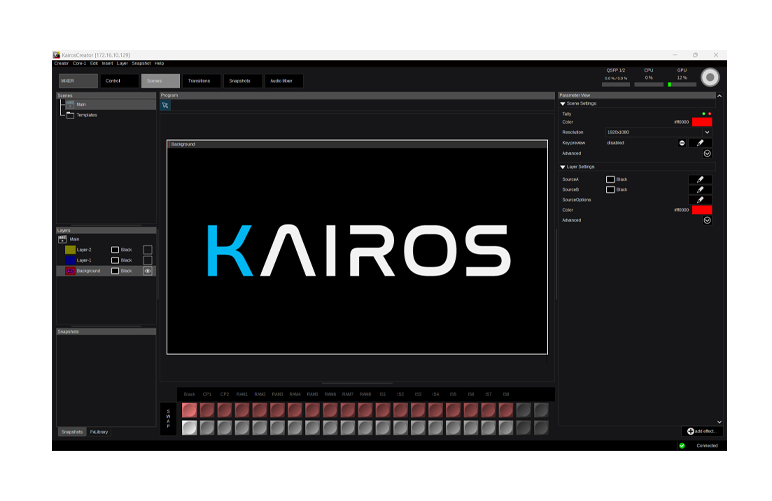Open Layer Settings red Color swatch
772x501 pixels.
(x=702, y=210)
